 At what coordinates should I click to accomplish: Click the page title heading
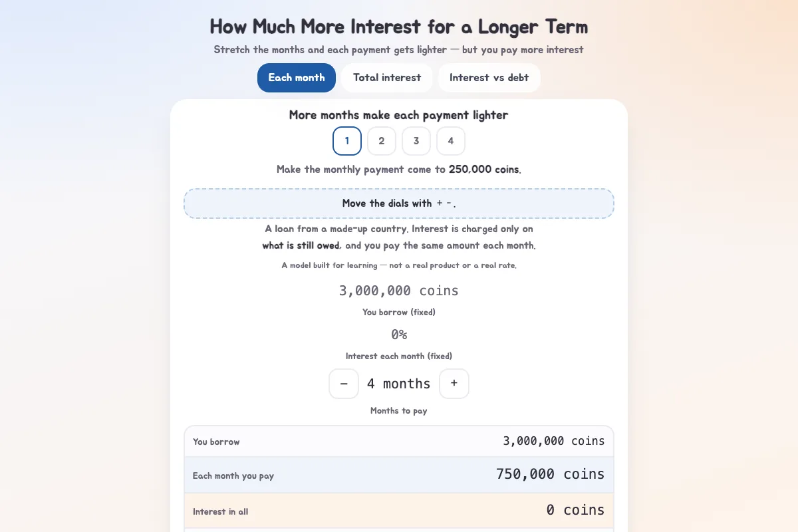[x=399, y=27]
